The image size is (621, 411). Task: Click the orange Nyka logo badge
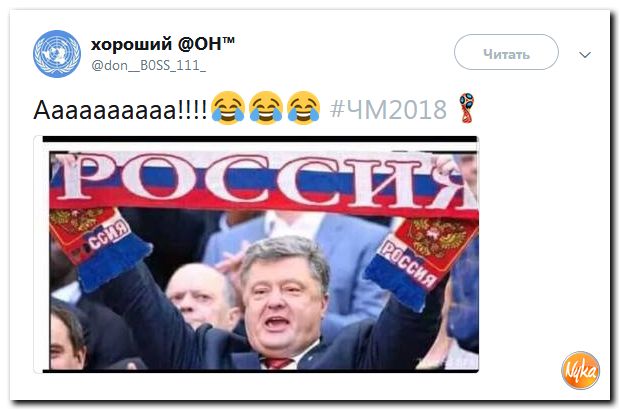tap(580, 370)
